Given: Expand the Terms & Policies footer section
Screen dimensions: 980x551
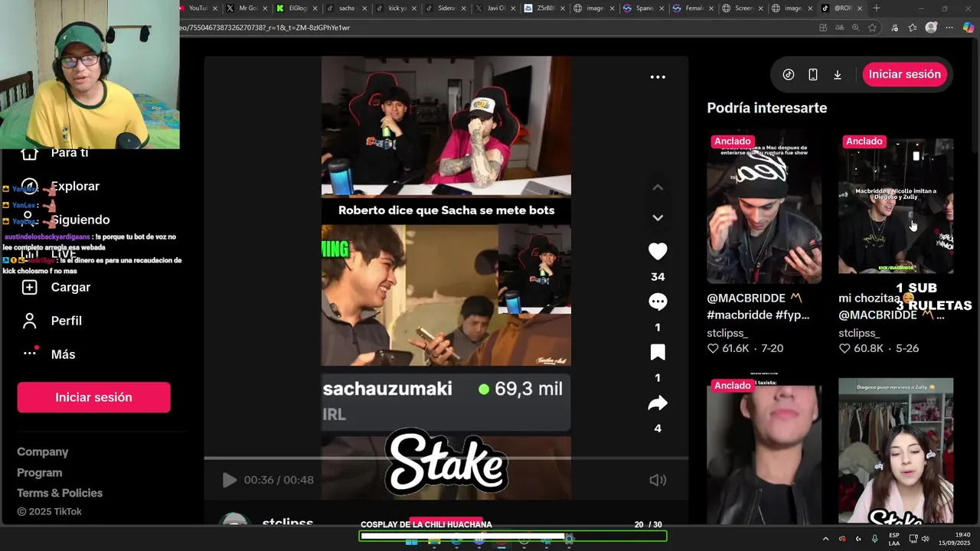Looking at the screenshot, I should tap(60, 493).
